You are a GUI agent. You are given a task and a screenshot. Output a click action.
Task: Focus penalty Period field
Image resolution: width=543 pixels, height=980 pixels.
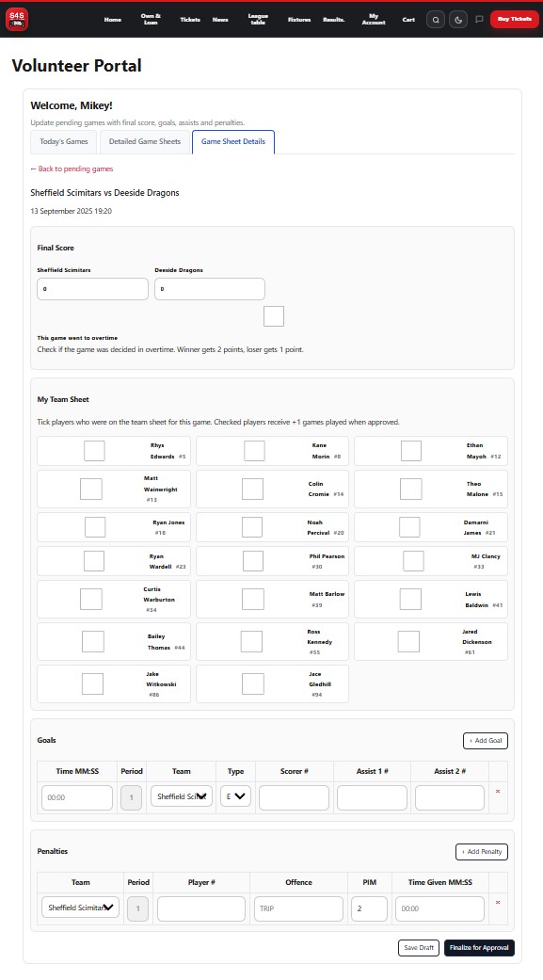click(138, 908)
